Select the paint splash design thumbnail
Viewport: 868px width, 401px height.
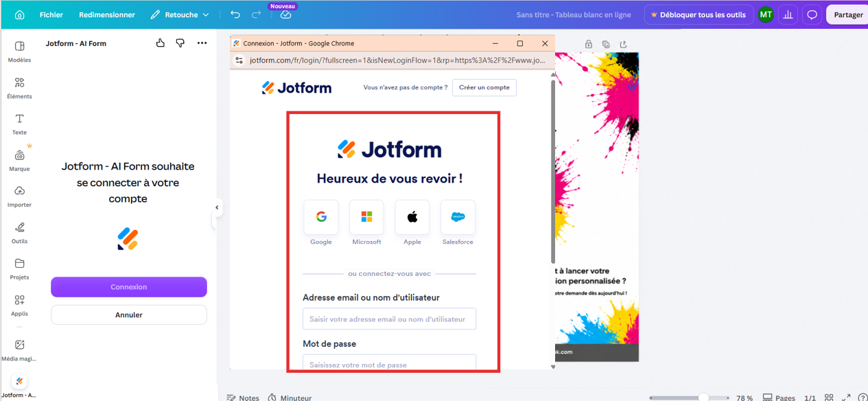pyautogui.click(x=597, y=207)
